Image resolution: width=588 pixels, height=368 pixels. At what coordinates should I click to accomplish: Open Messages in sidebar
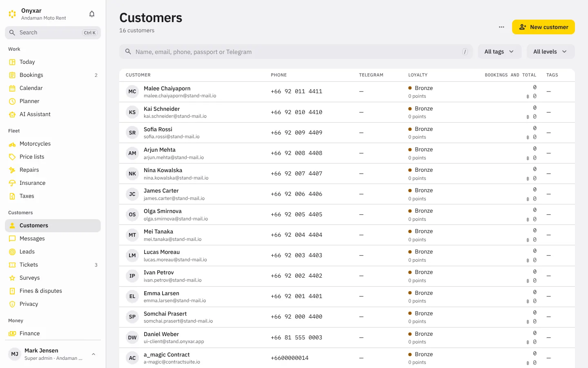53,238
